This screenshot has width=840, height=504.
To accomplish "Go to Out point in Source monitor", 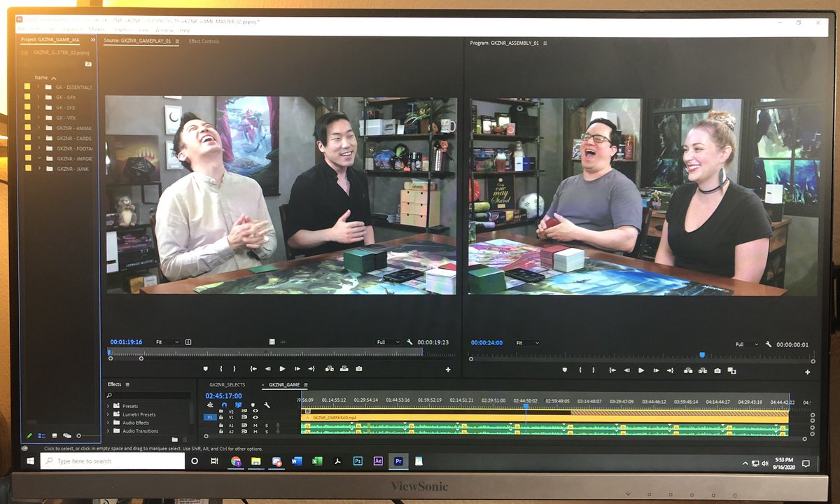I will pyautogui.click(x=311, y=369).
